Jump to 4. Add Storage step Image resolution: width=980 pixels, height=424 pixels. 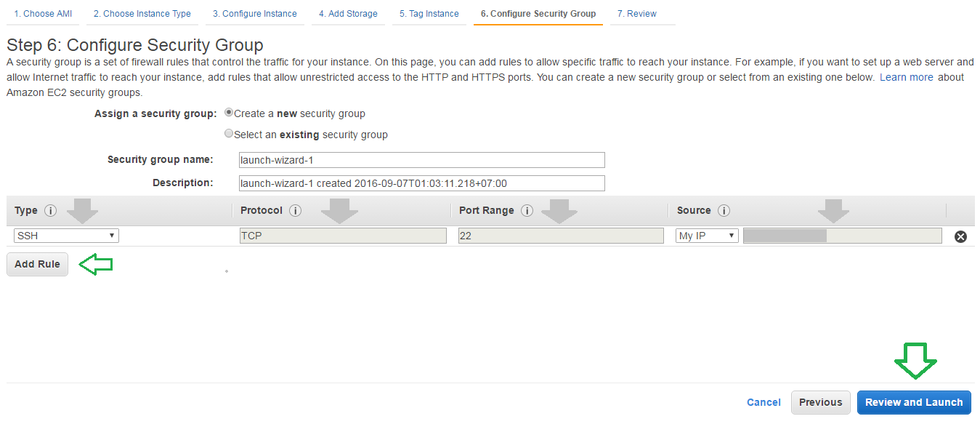(348, 14)
